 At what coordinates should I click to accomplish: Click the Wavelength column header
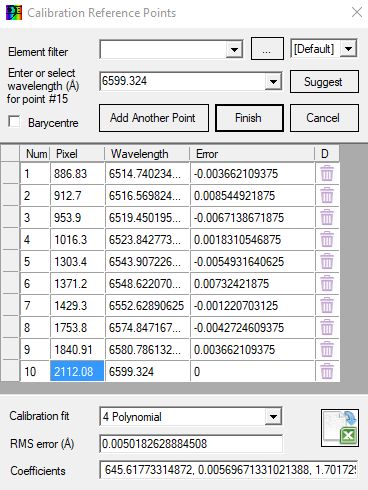click(147, 154)
